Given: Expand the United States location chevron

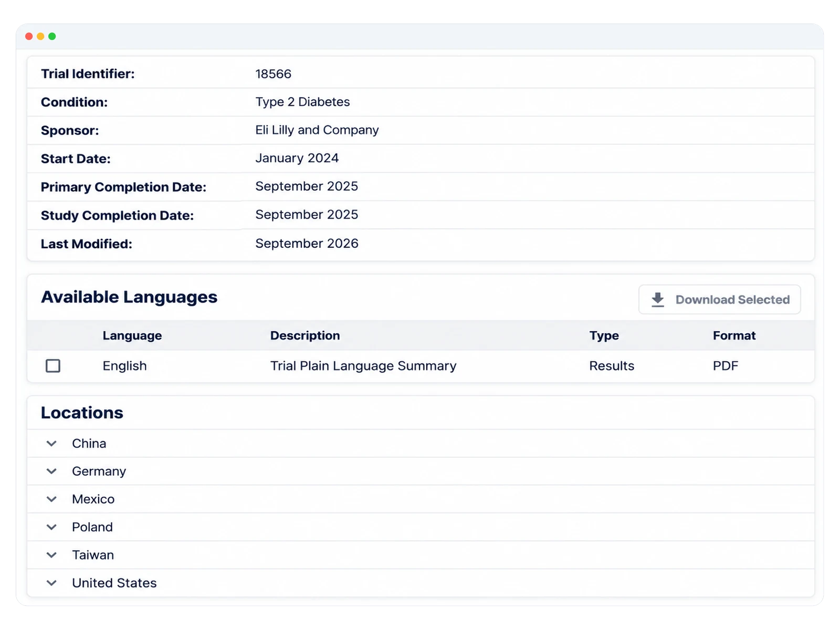Looking at the screenshot, I should coord(51,583).
